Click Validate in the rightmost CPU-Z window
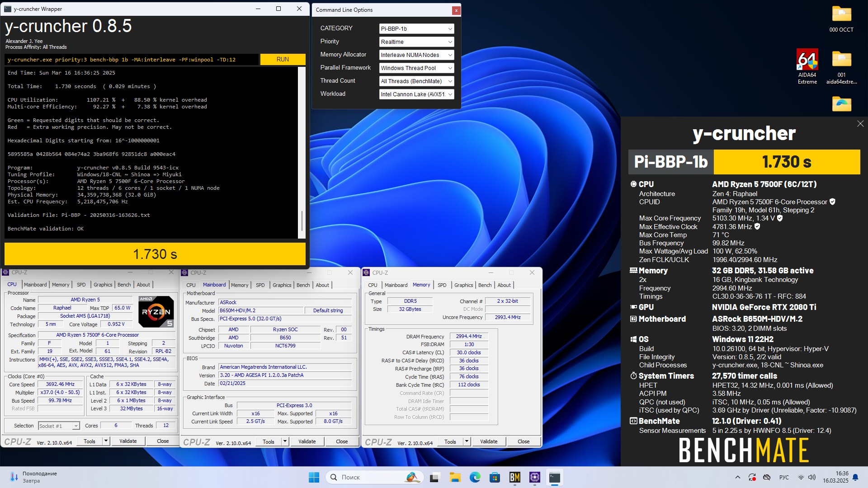Image resolution: width=868 pixels, height=488 pixels. pyautogui.click(x=489, y=441)
